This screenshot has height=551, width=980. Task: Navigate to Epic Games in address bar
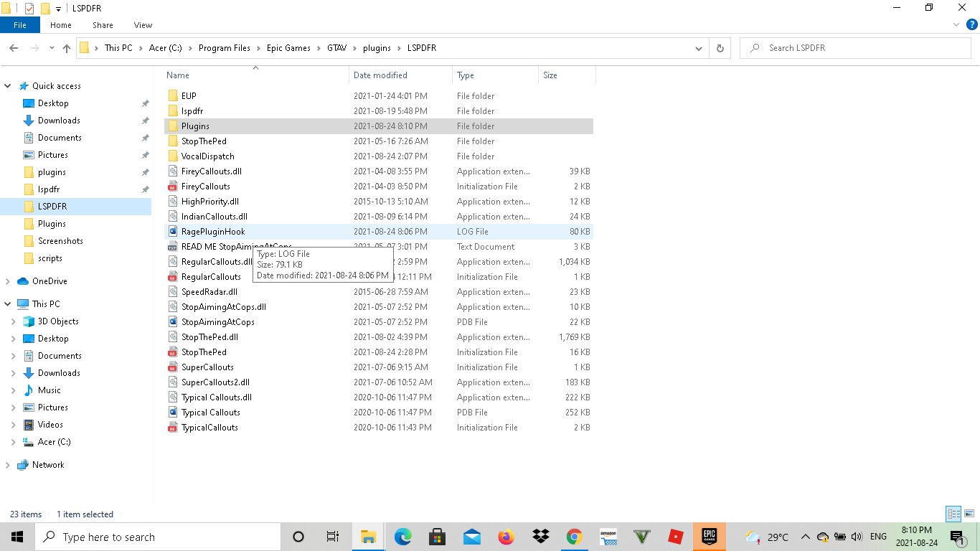click(x=288, y=48)
